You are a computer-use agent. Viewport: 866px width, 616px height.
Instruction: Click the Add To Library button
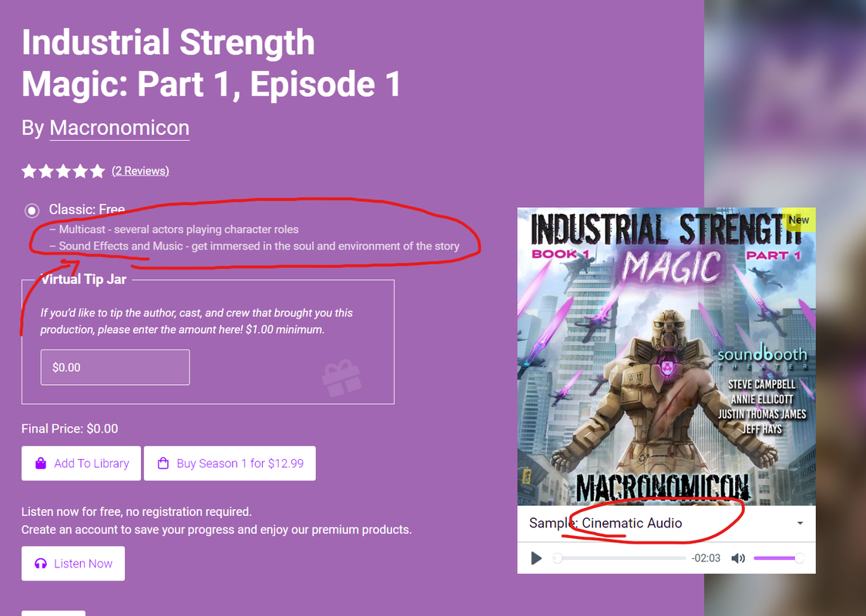point(81,463)
